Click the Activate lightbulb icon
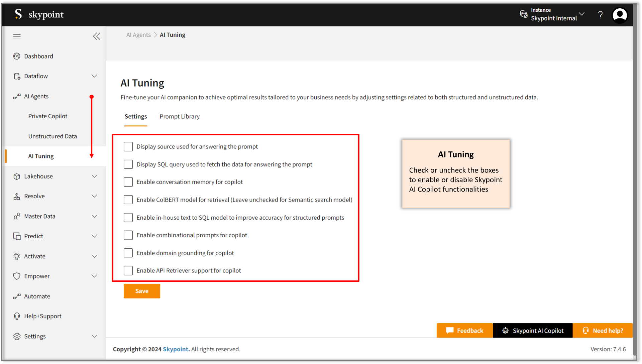The width and height of the screenshot is (642, 364). point(17,256)
